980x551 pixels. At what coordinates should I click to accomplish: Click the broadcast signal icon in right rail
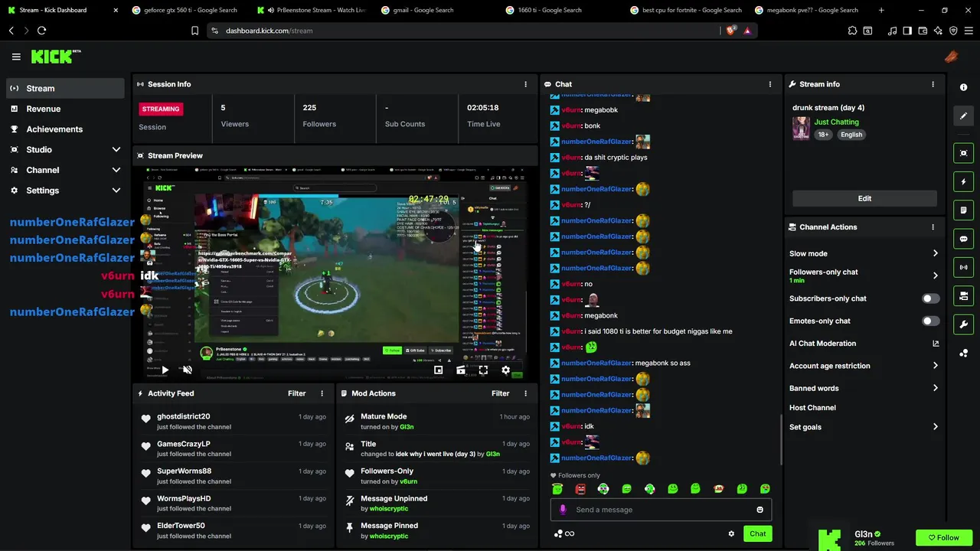[963, 267]
